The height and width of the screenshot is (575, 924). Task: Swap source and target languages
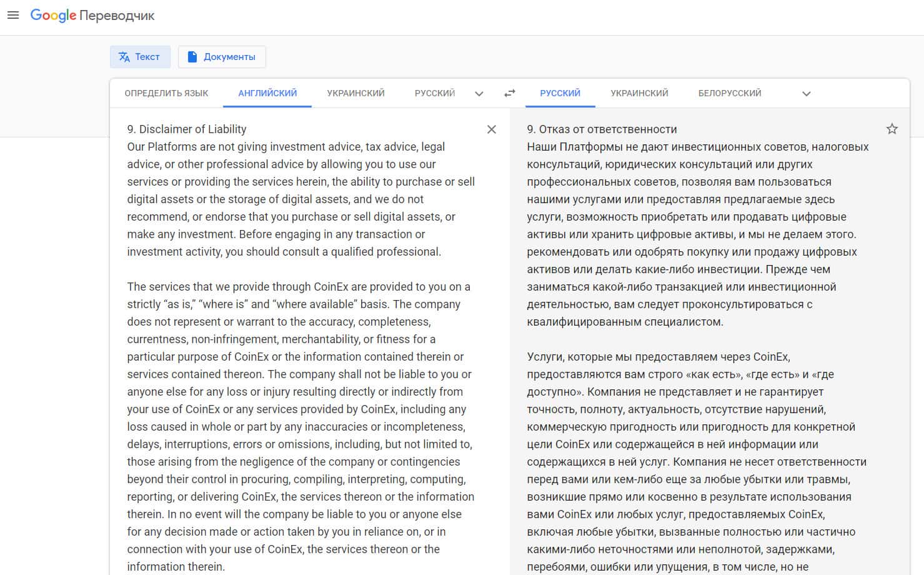[x=510, y=93]
